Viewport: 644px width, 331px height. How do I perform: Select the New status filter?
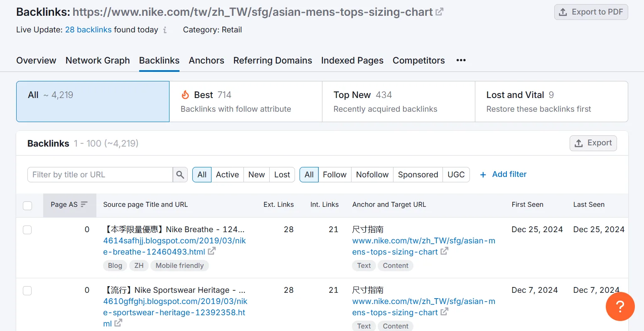click(256, 175)
